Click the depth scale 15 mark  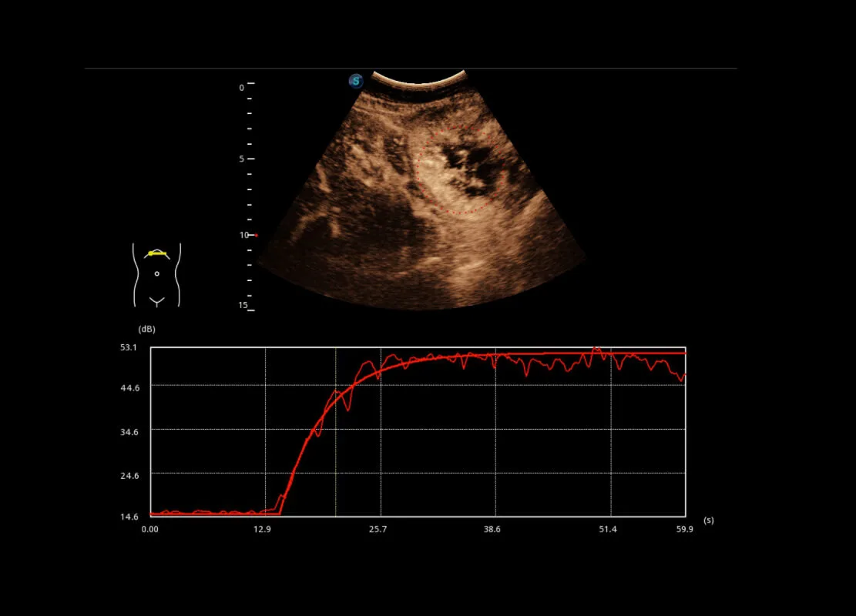[243, 305]
